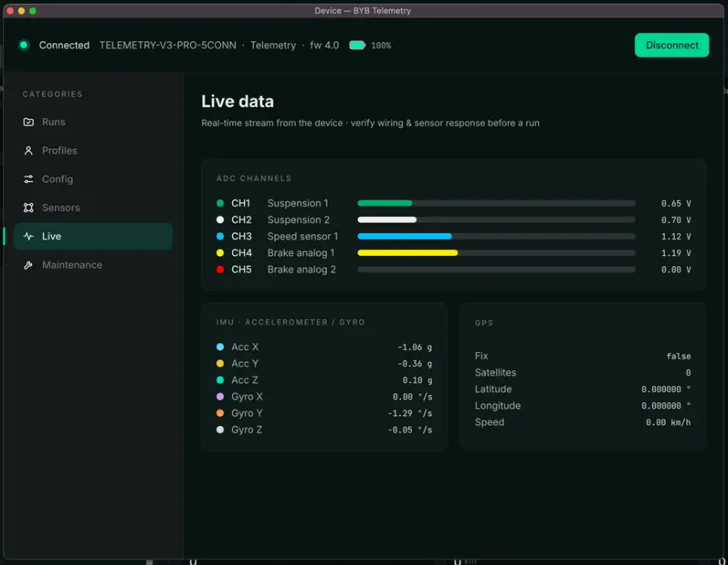Open the Profiles category

[x=93, y=151]
